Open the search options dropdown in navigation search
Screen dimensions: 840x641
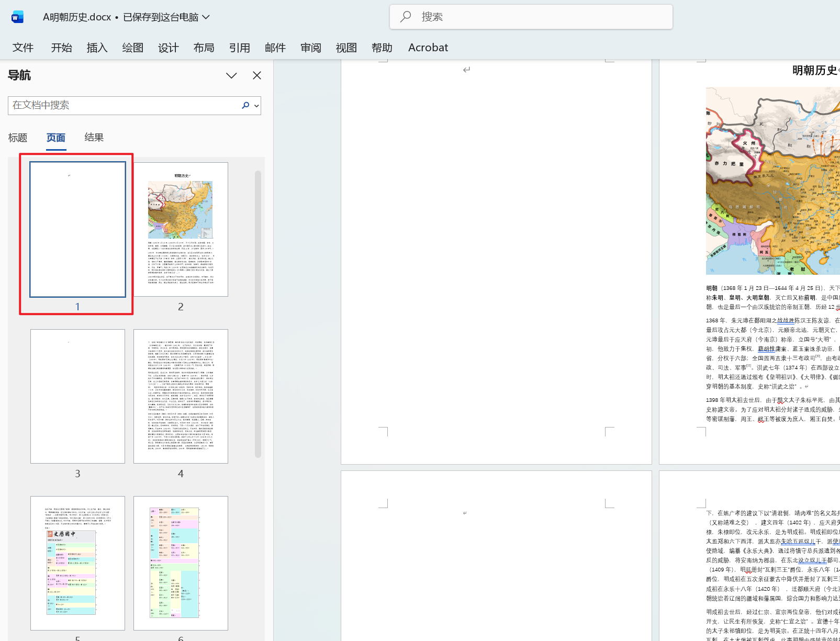[255, 105]
